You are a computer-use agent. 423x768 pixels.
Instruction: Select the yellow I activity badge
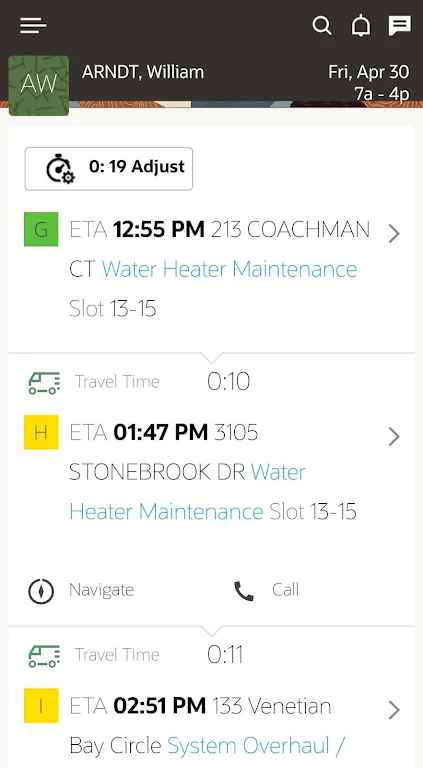click(41, 706)
